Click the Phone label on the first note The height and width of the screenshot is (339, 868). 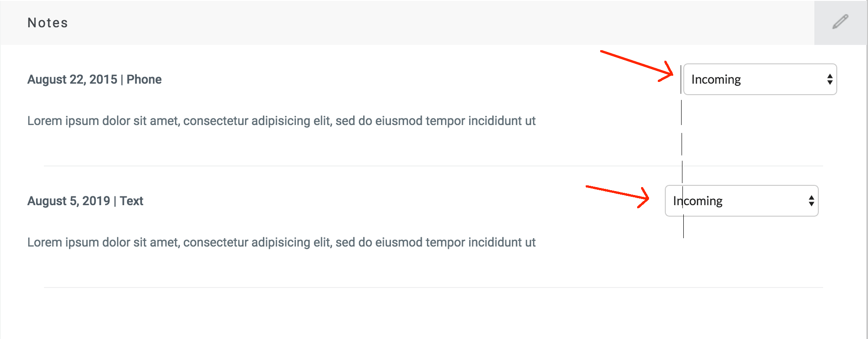pyautogui.click(x=144, y=80)
